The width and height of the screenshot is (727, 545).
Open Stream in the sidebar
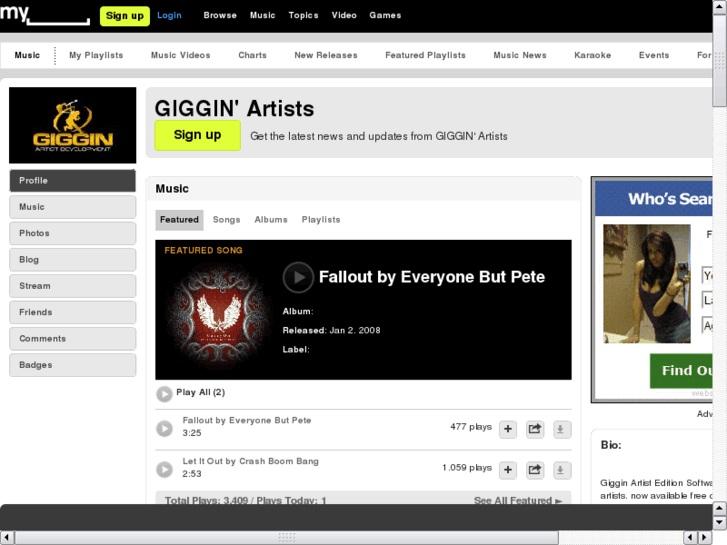click(x=73, y=286)
